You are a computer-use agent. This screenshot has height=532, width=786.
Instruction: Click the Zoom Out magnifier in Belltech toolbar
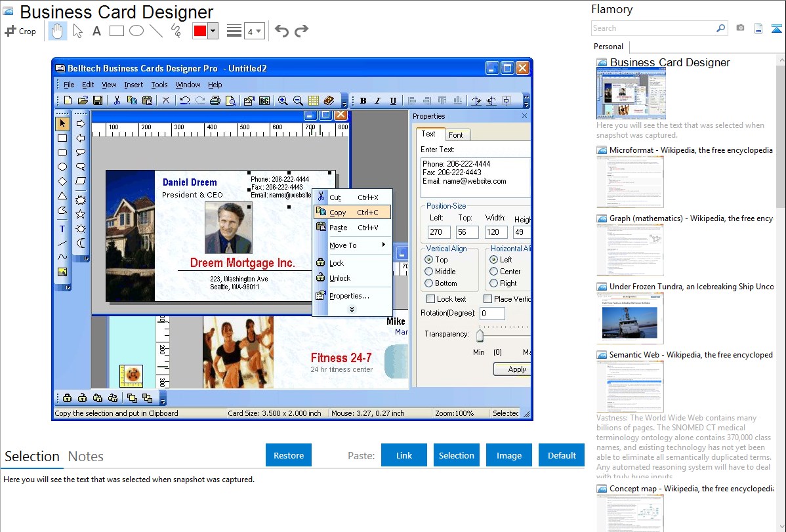pyautogui.click(x=298, y=101)
